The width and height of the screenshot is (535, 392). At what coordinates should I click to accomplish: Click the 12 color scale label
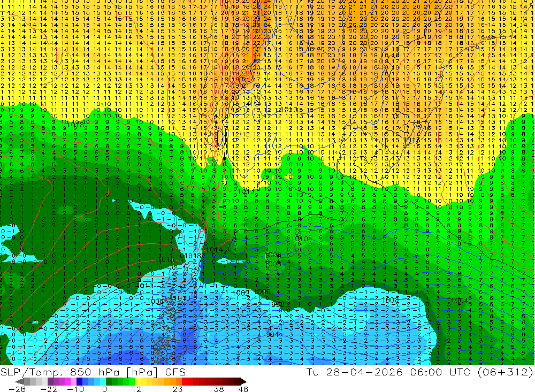pos(136,389)
